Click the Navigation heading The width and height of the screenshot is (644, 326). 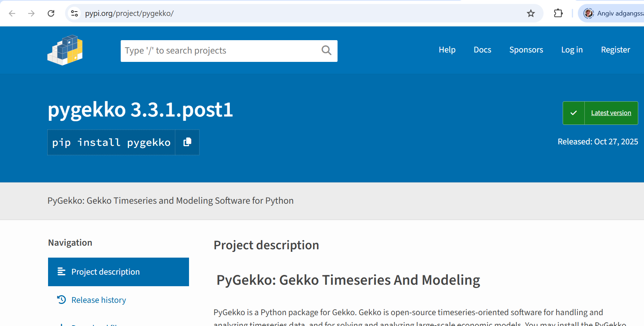[70, 243]
